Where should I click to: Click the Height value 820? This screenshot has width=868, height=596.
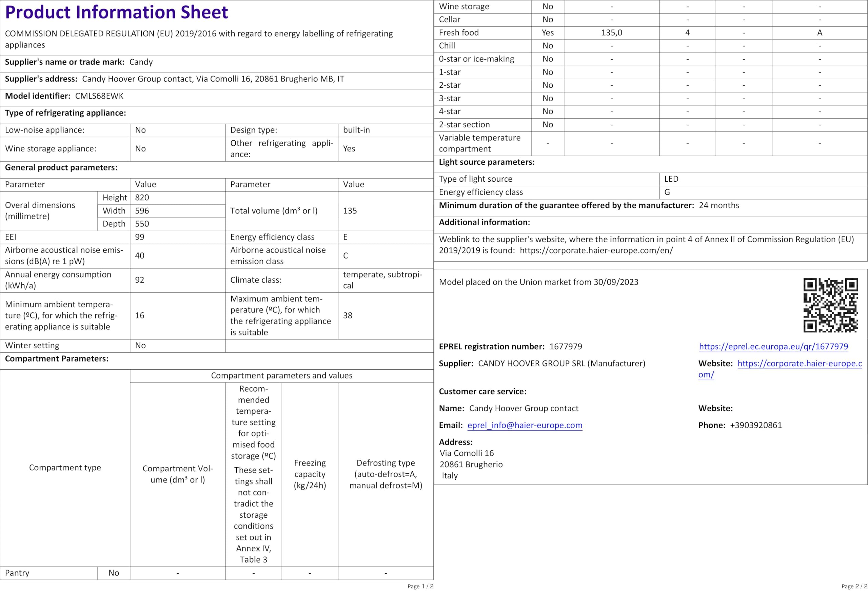(x=142, y=198)
